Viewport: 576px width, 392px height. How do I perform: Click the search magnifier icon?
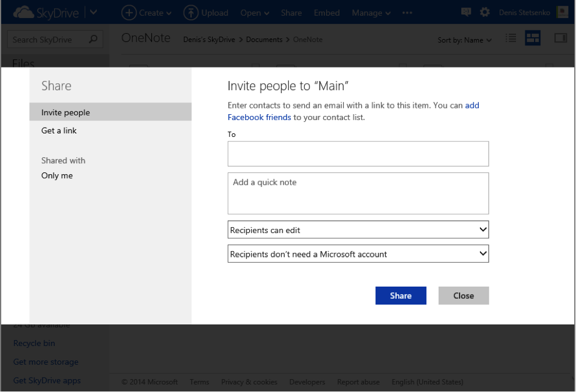pos(93,39)
